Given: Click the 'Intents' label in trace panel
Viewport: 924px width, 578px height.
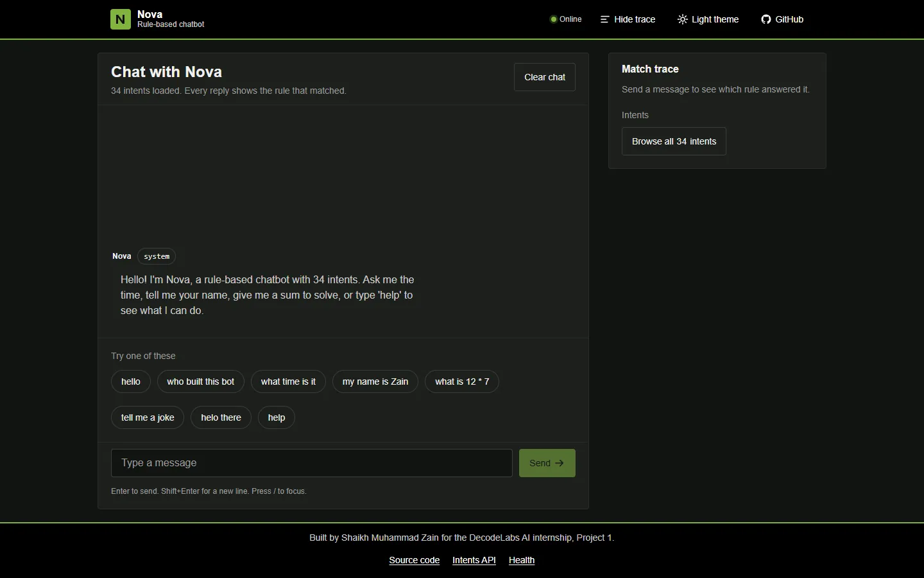Looking at the screenshot, I should click(635, 115).
